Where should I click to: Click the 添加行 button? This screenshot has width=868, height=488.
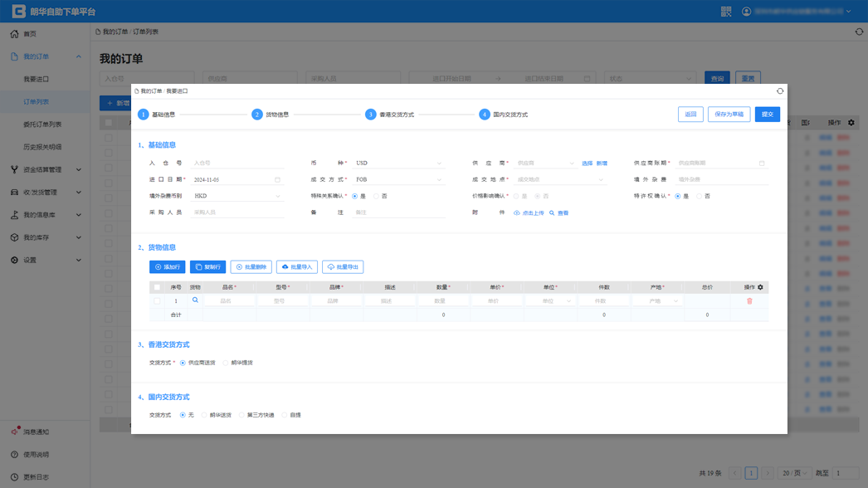[167, 267]
